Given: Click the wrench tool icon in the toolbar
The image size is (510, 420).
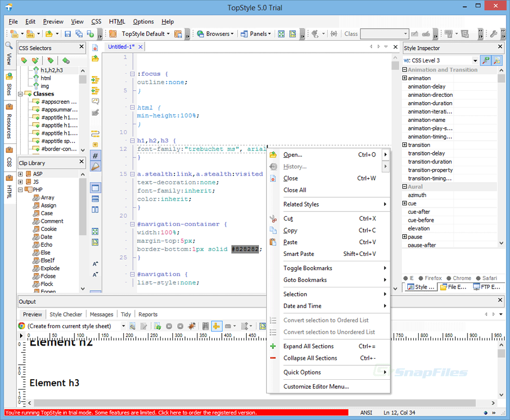Looking at the screenshot, I should (493, 34).
